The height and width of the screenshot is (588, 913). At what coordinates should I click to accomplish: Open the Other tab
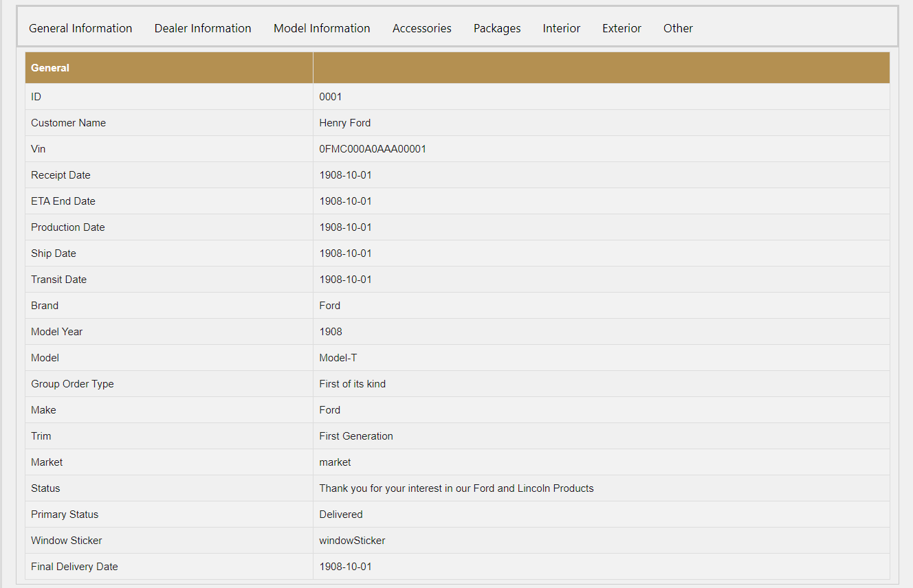click(678, 28)
